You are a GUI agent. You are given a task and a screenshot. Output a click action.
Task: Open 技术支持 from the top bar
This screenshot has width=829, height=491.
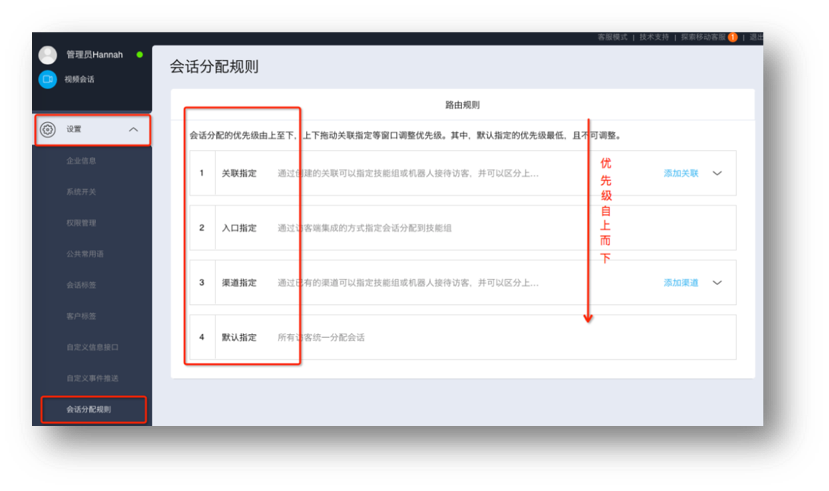coord(654,37)
